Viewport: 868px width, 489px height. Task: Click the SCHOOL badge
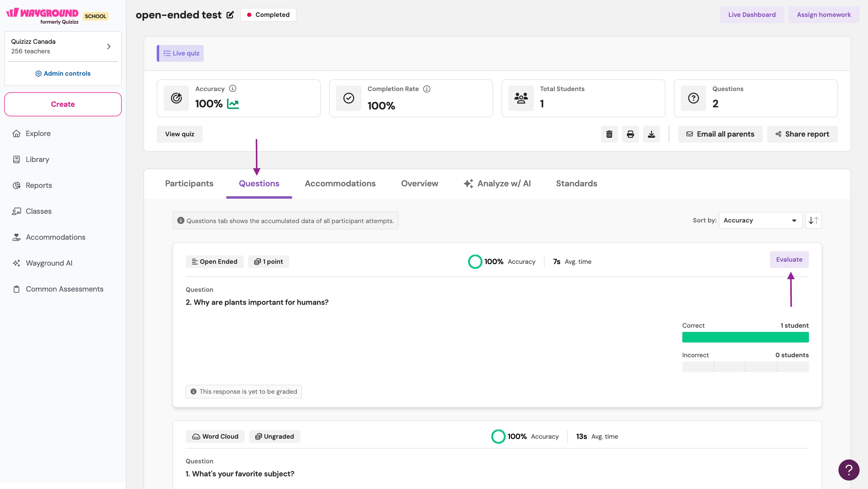point(95,16)
